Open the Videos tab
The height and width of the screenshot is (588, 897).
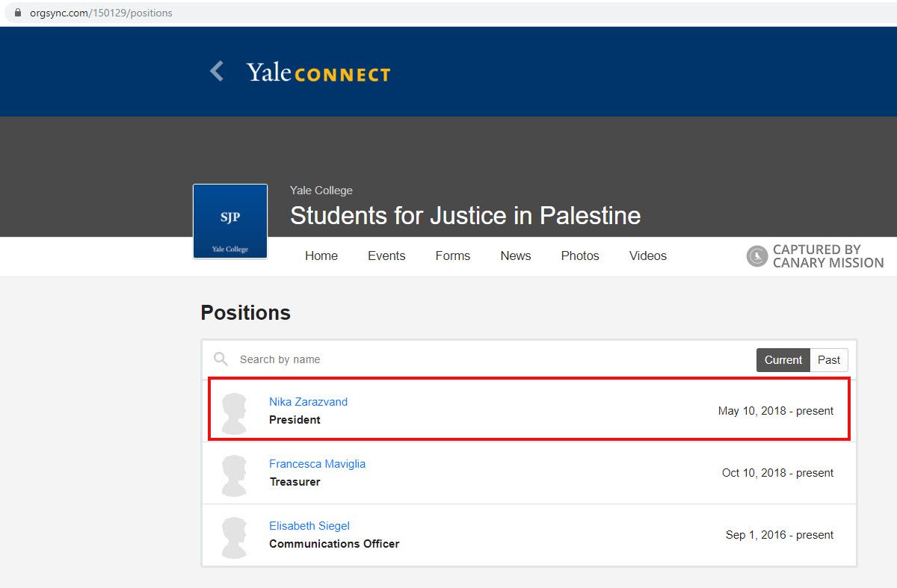(x=648, y=256)
